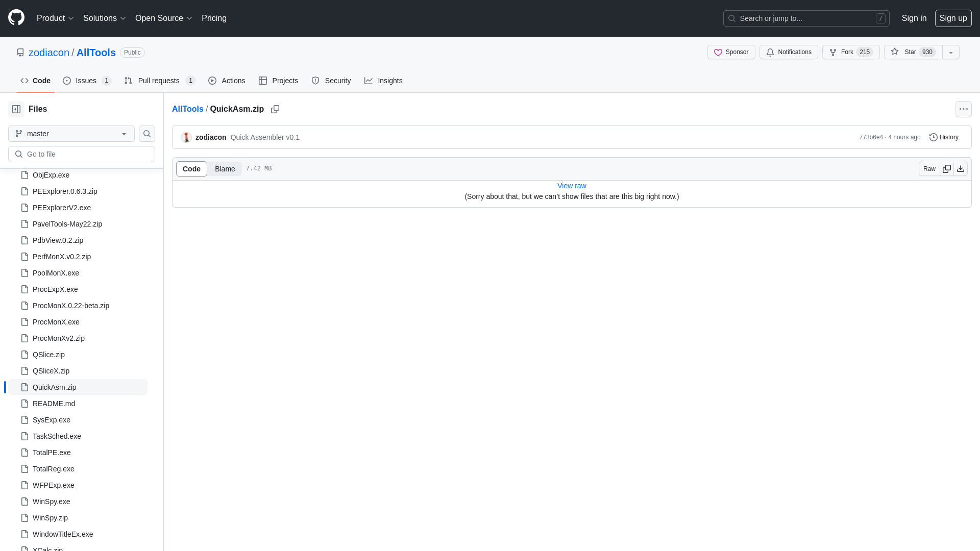Go to Pricing page
The image size is (980, 551).
(x=214, y=18)
